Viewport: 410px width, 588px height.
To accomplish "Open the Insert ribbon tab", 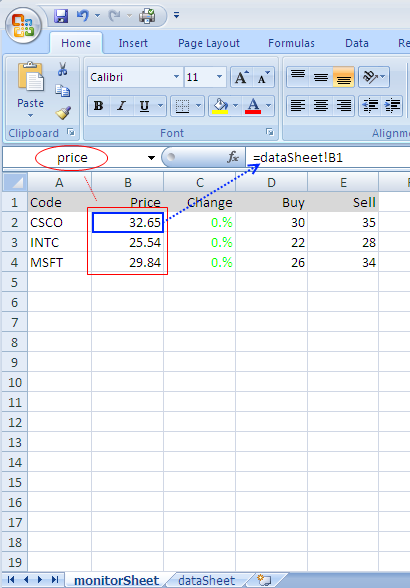I will tap(133, 43).
